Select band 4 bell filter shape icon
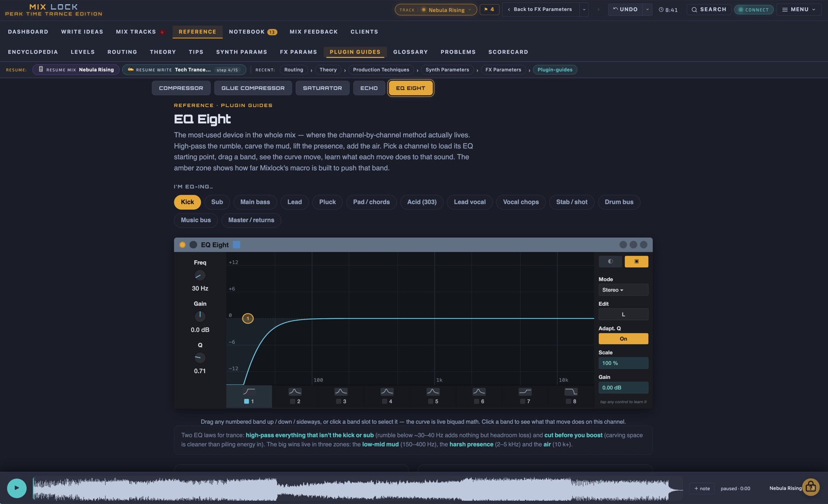The image size is (828, 504). (x=387, y=392)
